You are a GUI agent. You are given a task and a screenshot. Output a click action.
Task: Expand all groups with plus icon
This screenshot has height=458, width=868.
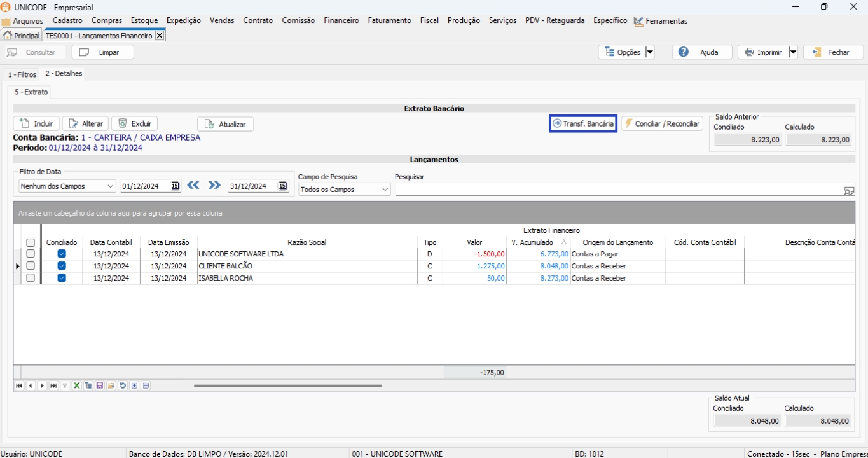pos(134,385)
